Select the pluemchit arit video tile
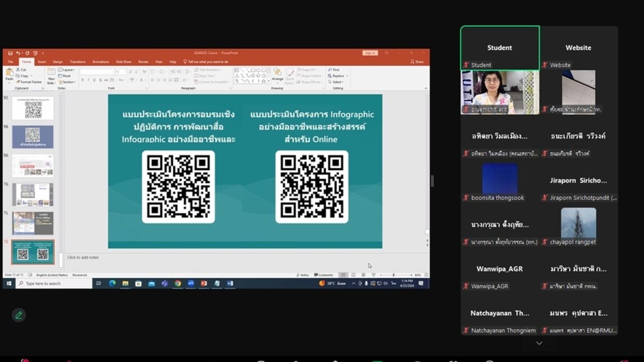This screenshot has height=362, width=644. point(500,92)
